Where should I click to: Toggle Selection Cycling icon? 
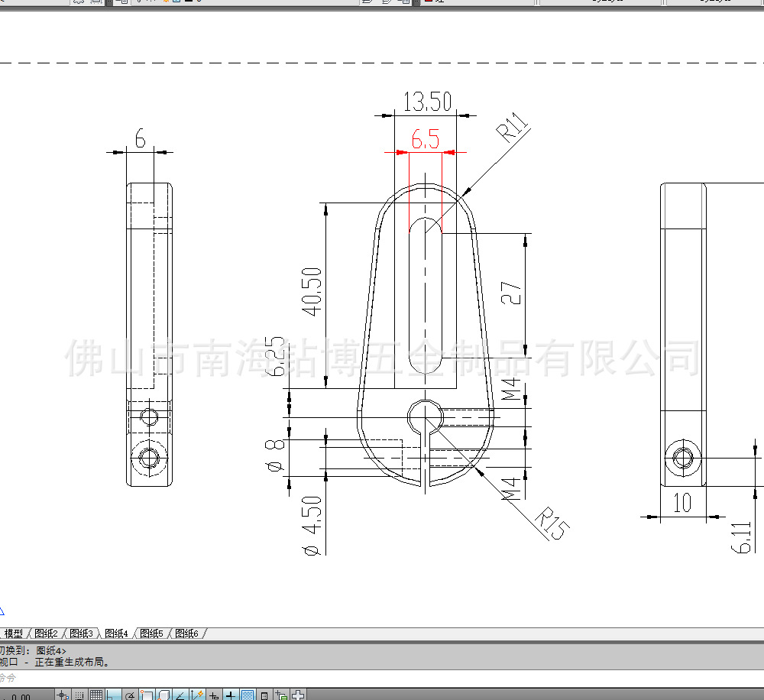tap(281, 695)
